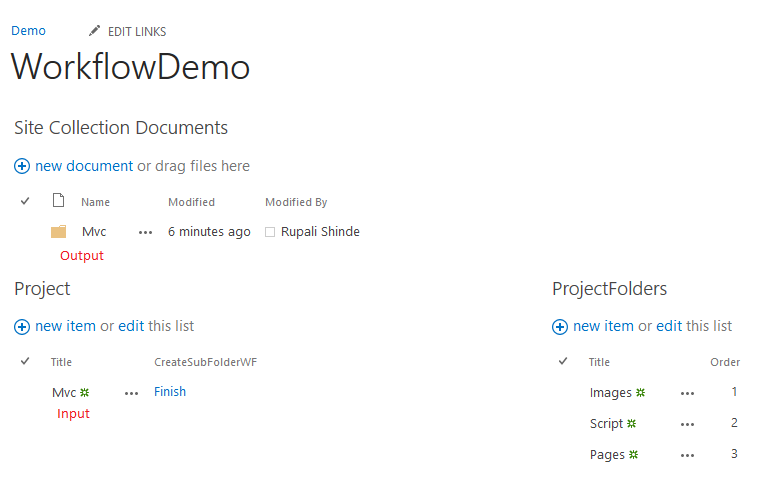
Task: Sort by the Modified column header
Action: click(x=191, y=202)
